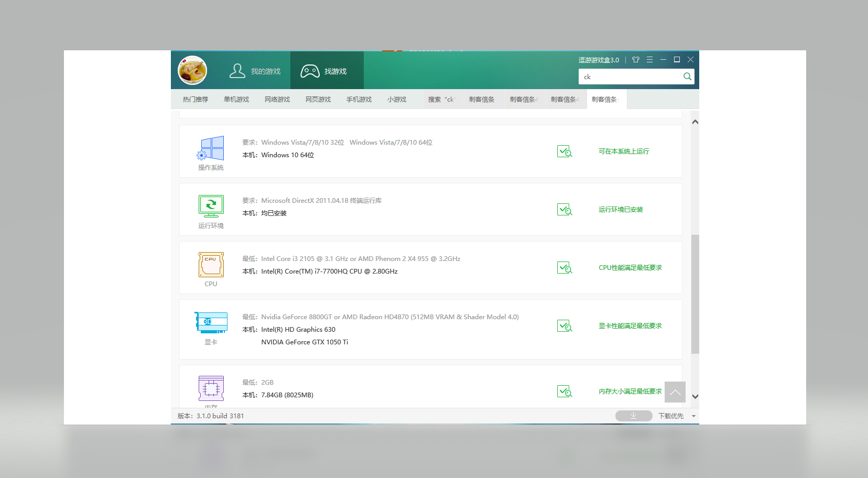Click the 显卡 graphics card icon

click(x=211, y=322)
